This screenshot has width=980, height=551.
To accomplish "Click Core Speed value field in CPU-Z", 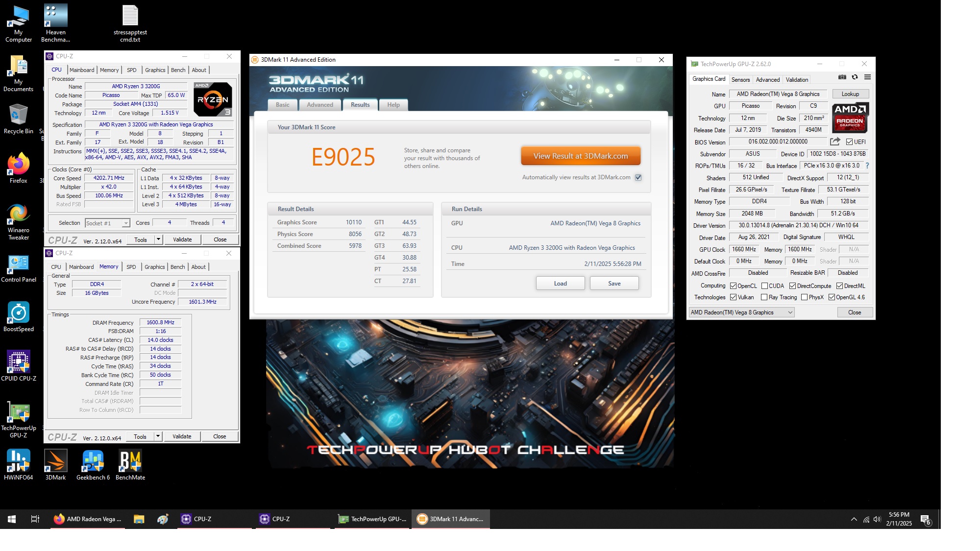I will 109,178.
